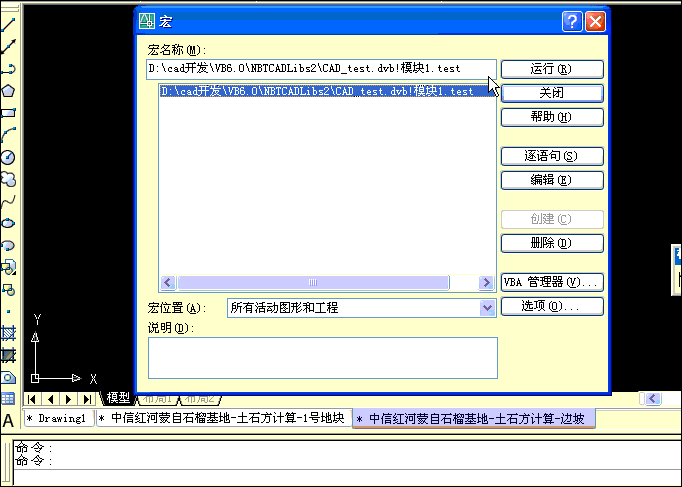
Task: Switch to the 模型 layout tab
Action: point(118,398)
